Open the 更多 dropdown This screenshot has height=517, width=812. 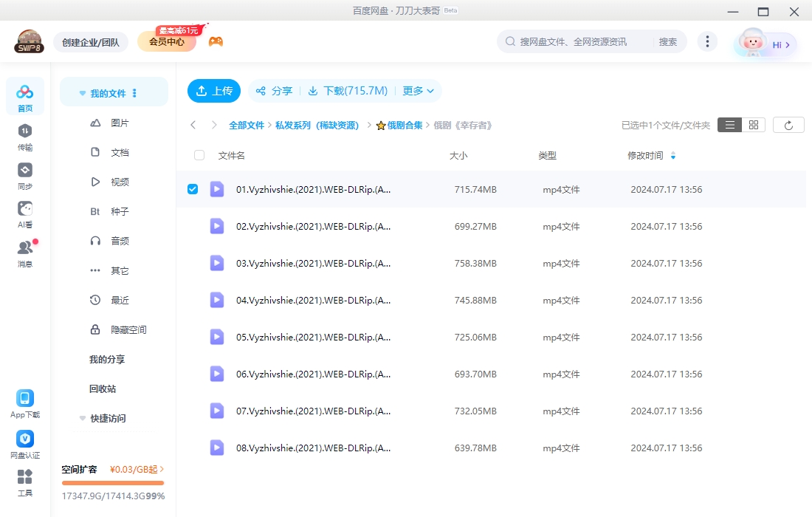click(419, 91)
